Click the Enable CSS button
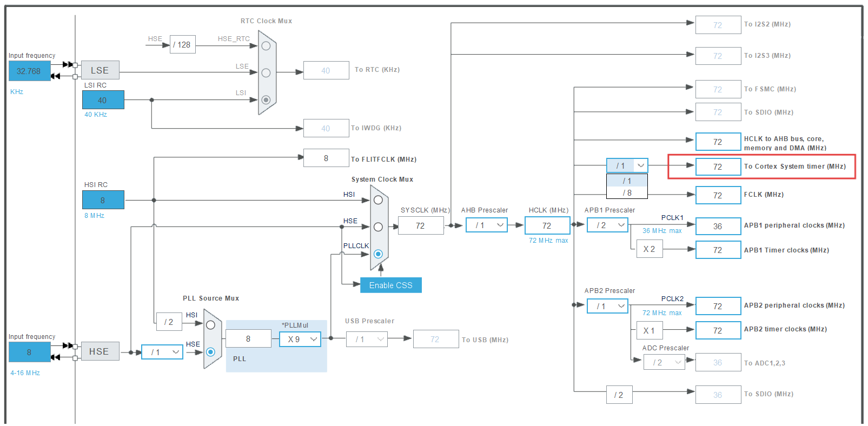 pyautogui.click(x=391, y=285)
